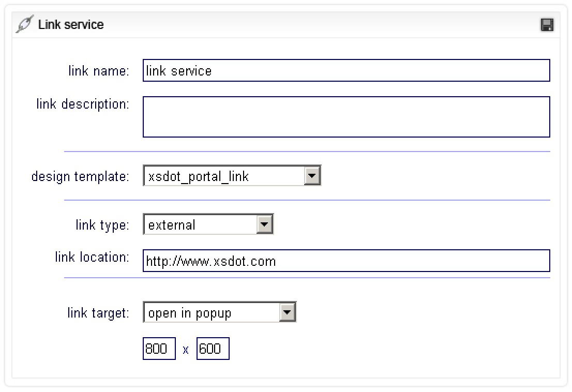The image size is (572, 392).
Task: Click the "link name:" label
Action: (x=99, y=71)
